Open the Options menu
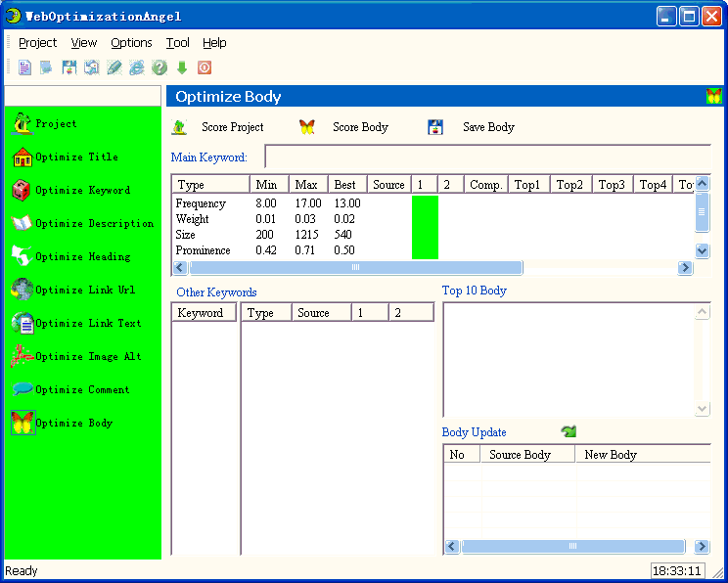 coord(131,43)
